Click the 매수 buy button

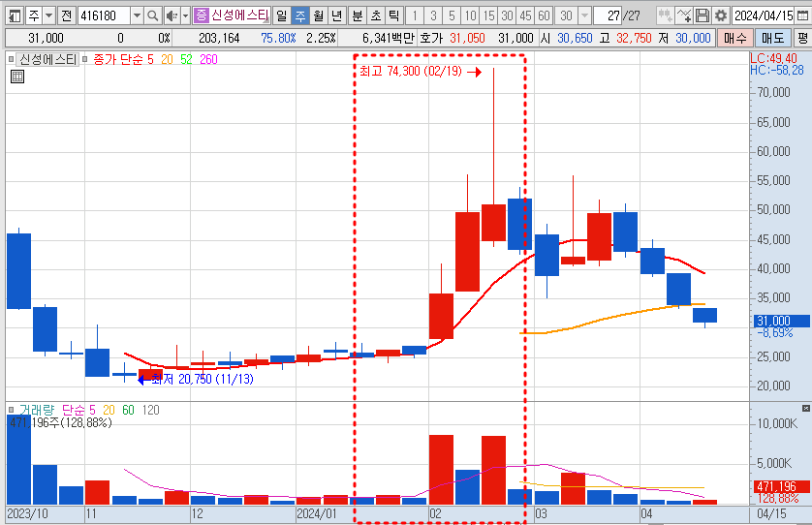734,38
